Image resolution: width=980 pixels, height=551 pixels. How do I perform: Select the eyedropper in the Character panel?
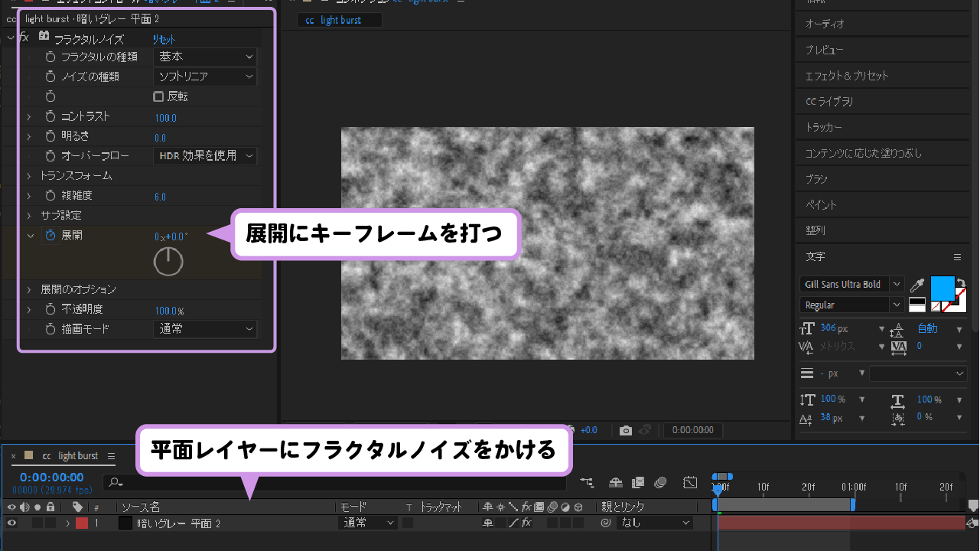click(917, 284)
